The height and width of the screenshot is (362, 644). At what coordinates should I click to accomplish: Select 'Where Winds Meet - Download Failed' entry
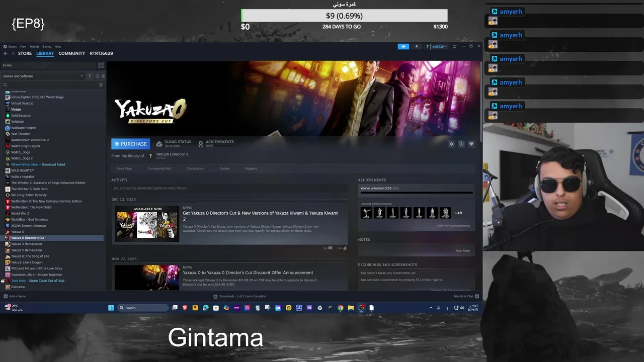[38, 164]
